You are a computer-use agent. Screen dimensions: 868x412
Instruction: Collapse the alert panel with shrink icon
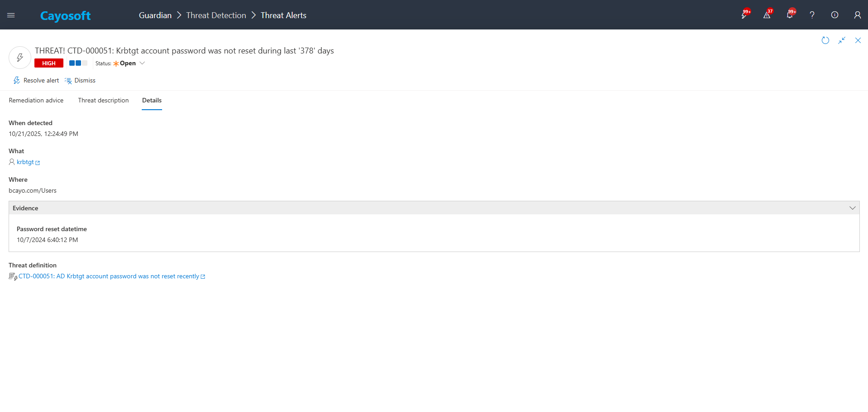click(841, 40)
